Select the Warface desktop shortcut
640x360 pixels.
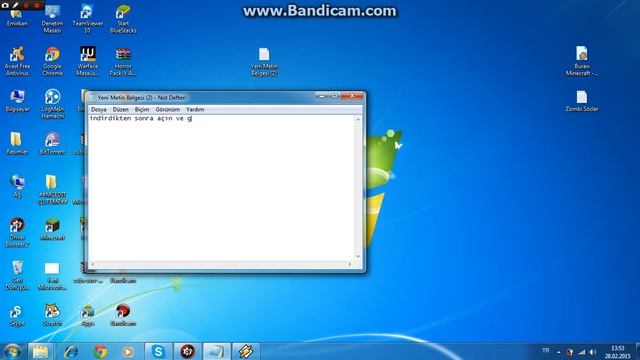(x=87, y=61)
